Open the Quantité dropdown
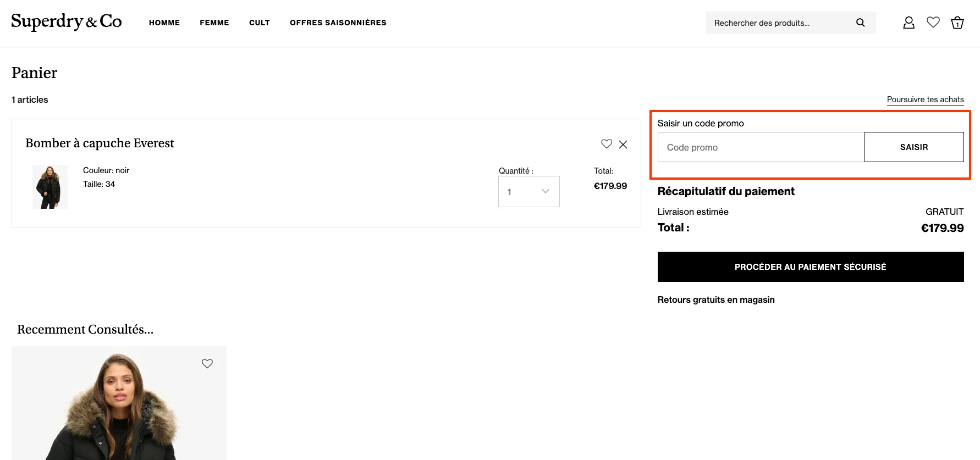This screenshot has width=980, height=460. coord(529,191)
